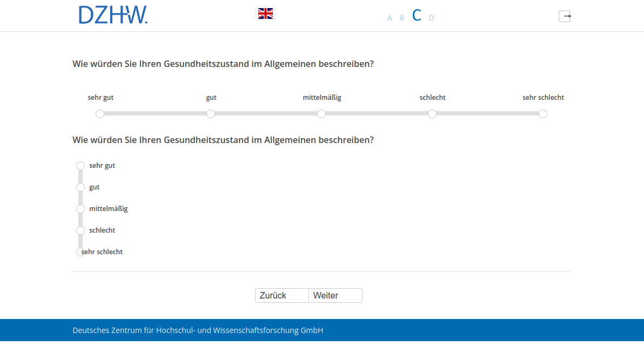Go to section D in the progress indicator
Screen dimensions: 644x346
click(x=431, y=18)
